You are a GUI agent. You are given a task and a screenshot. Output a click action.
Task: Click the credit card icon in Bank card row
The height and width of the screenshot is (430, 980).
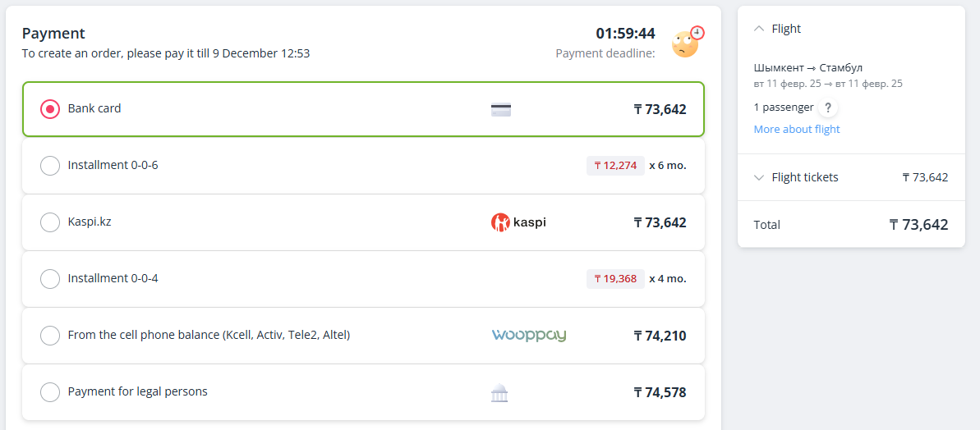click(x=500, y=110)
